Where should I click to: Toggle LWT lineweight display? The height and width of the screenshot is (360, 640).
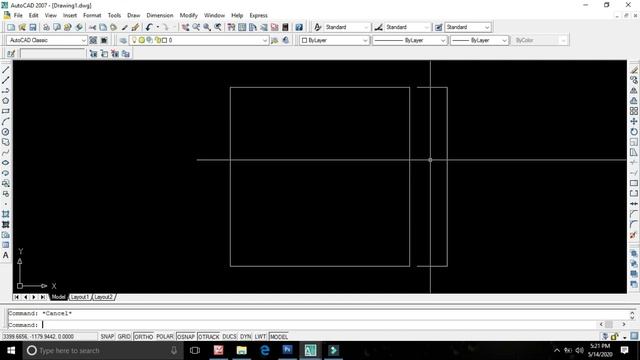260,337
